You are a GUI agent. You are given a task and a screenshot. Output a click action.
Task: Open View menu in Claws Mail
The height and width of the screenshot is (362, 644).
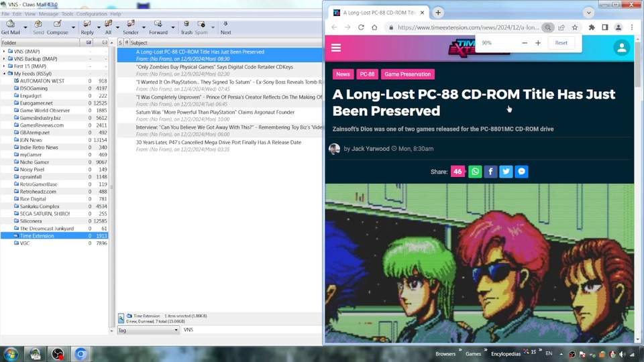coord(30,14)
